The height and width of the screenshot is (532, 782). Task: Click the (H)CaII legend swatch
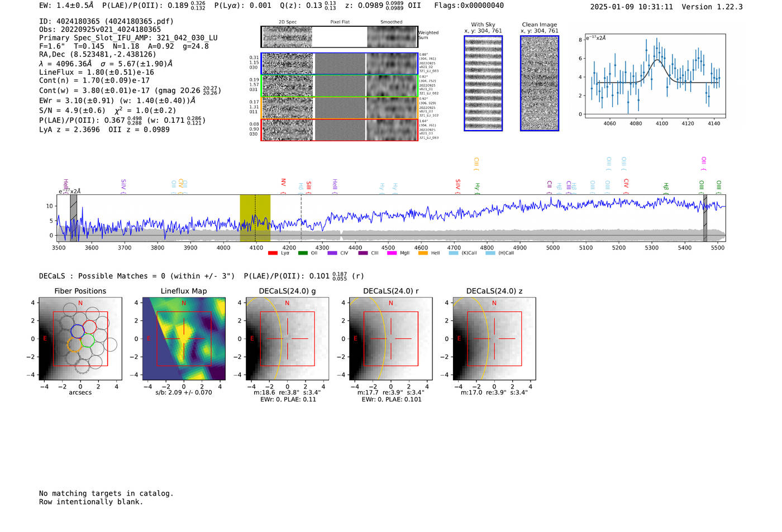tap(490, 253)
